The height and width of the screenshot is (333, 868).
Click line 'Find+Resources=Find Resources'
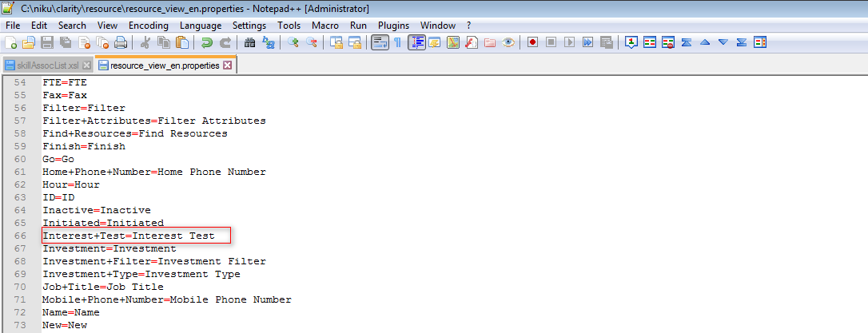[x=135, y=133]
